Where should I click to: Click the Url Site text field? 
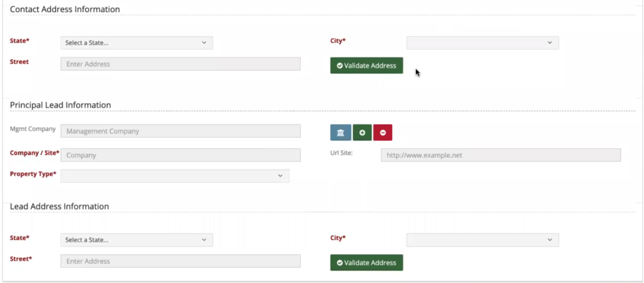click(x=500, y=155)
